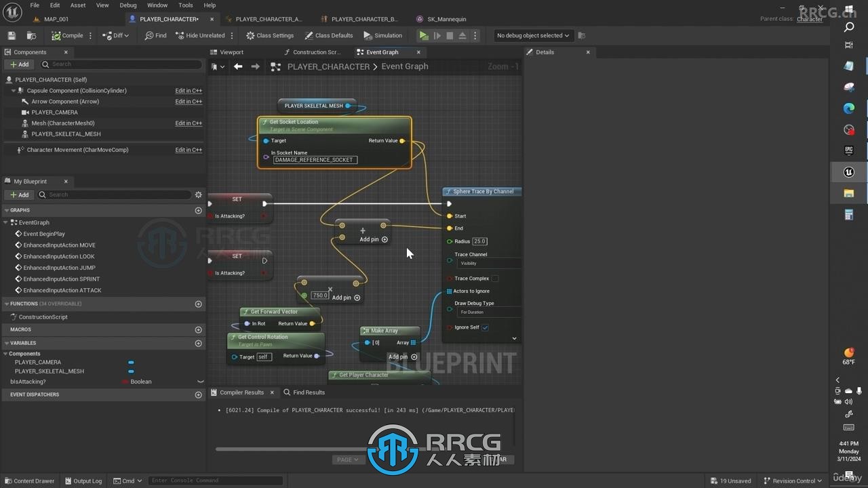Switch to MAP_001 tab
The height and width of the screenshot is (488, 868).
click(x=56, y=19)
